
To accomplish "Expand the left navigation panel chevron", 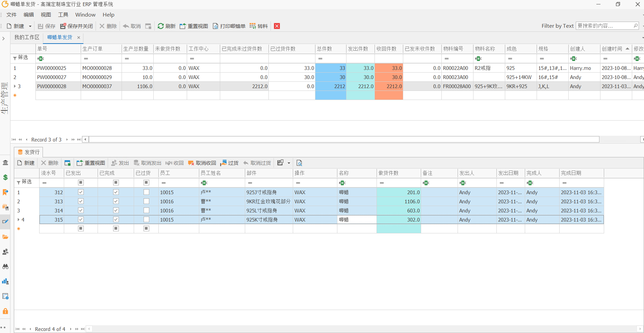I will tap(3, 39).
